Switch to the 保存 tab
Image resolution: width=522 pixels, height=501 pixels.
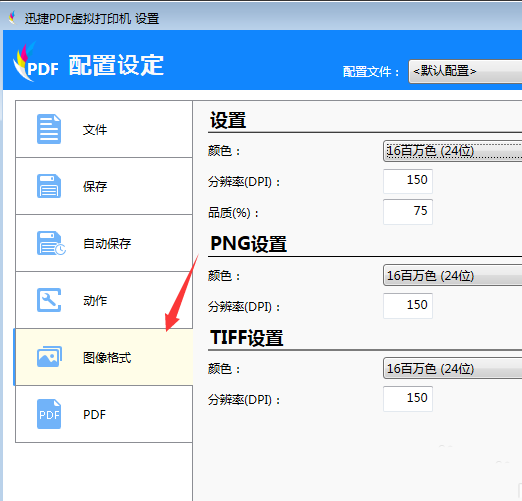[x=104, y=186]
